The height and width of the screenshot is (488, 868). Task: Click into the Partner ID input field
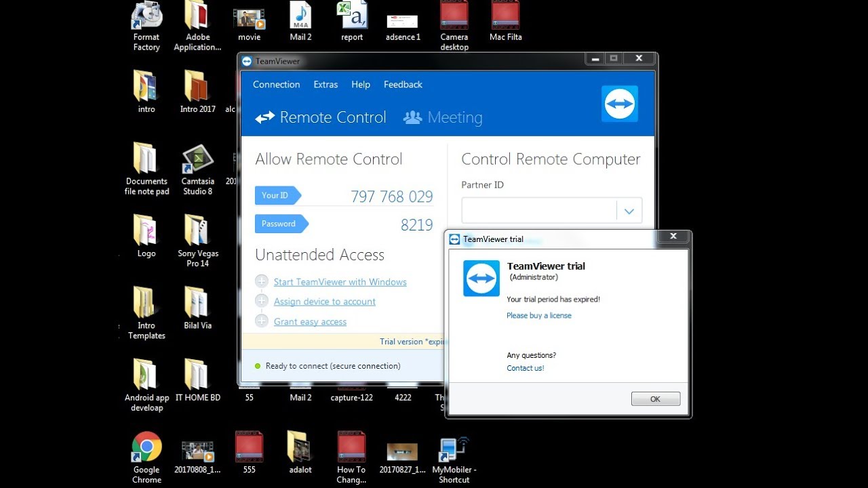539,211
